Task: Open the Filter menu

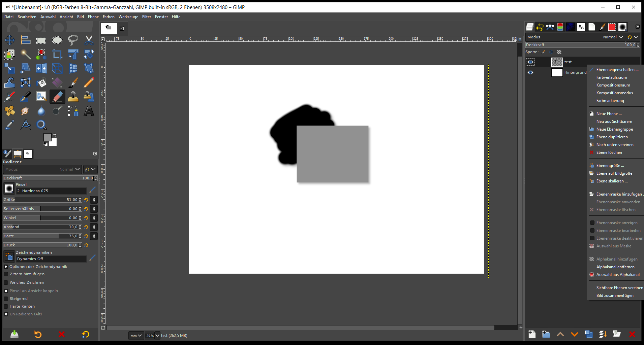Action: [146, 17]
